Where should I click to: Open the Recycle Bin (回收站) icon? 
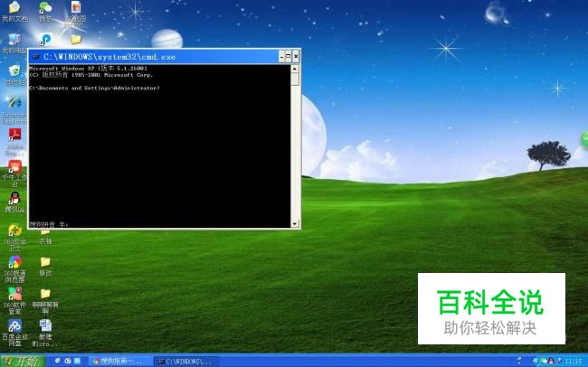coord(14,75)
